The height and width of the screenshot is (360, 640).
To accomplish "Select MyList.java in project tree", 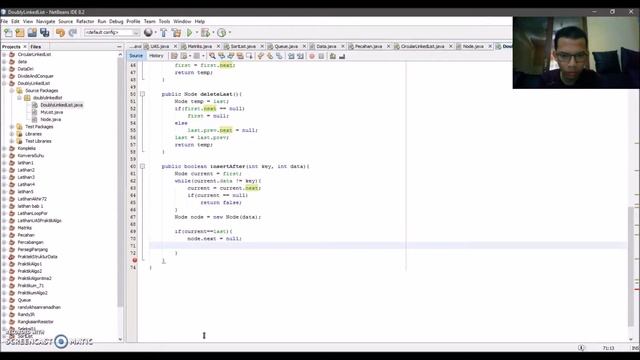I will click(51, 112).
